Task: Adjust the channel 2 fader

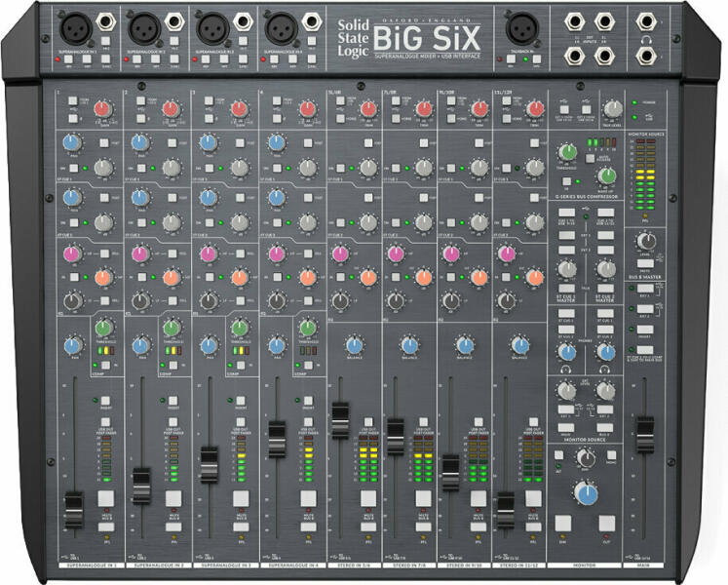Action: click(141, 486)
